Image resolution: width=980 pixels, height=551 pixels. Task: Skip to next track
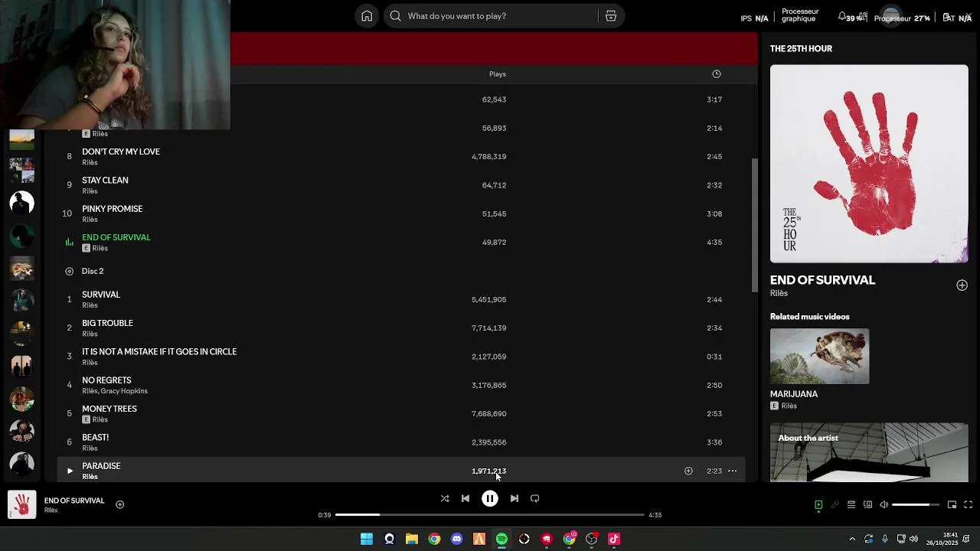(514, 498)
